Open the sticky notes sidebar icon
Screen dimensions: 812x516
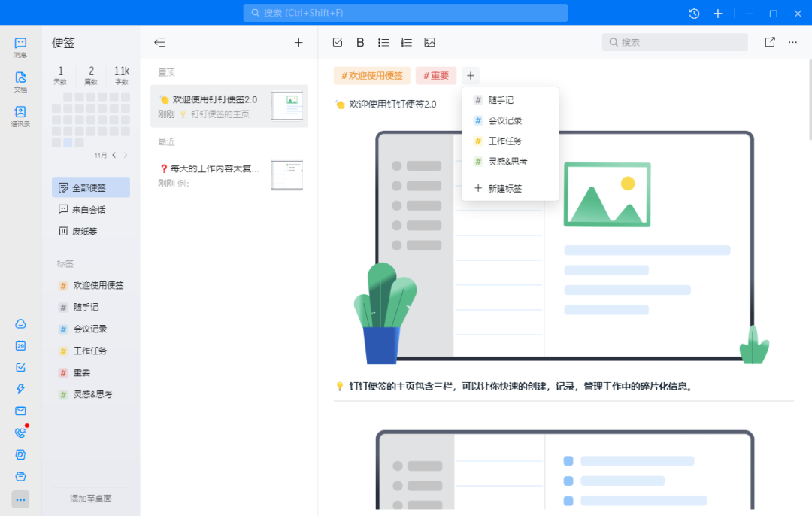pos(20,454)
